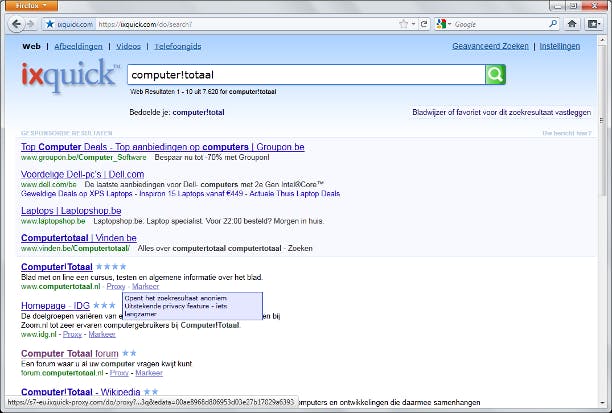Open Proxy link for forum.computertotaal.nl
Viewport: 612px width, 413px height.
pos(119,373)
